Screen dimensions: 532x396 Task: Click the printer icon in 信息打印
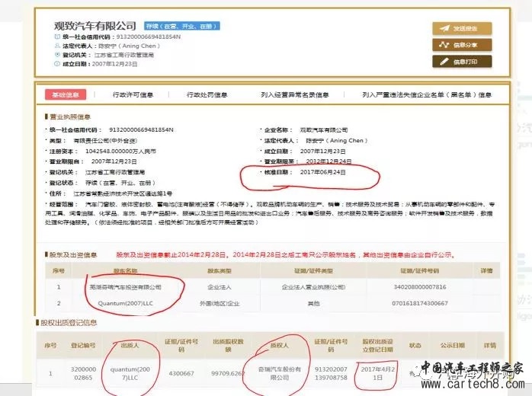tap(445, 62)
